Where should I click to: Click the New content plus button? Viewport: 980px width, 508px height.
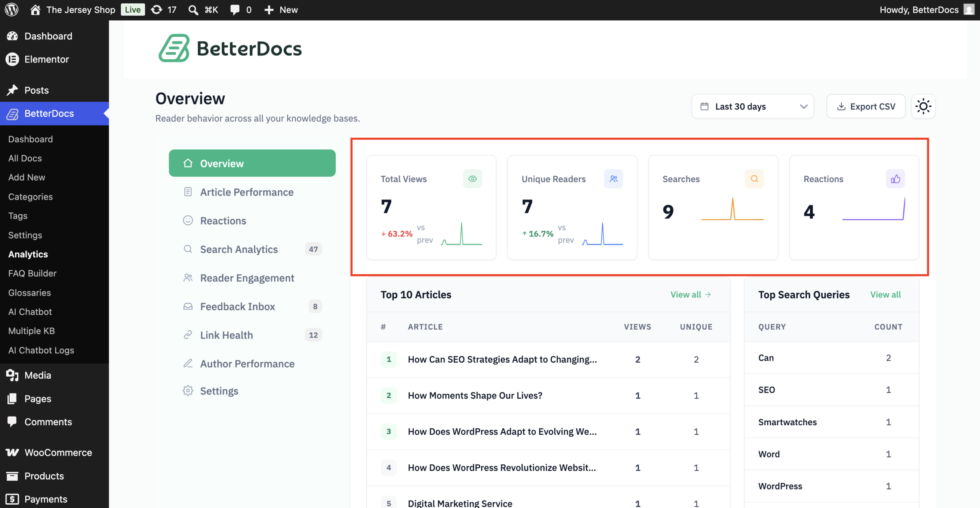point(281,10)
